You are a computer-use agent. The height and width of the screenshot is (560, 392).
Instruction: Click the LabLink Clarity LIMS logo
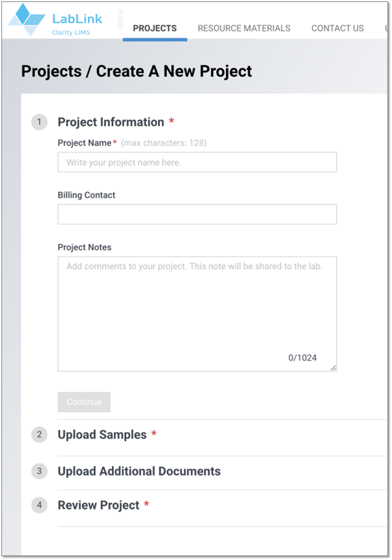click(55, 20)
